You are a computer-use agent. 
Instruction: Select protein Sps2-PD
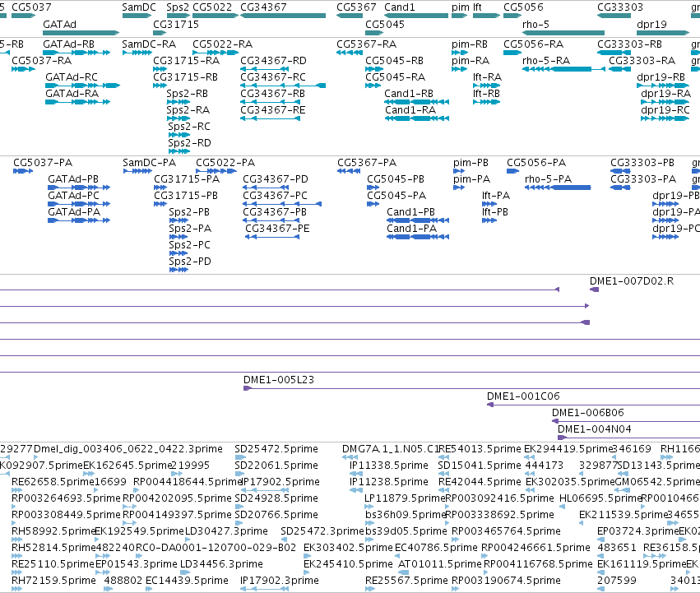pos(190,262)
